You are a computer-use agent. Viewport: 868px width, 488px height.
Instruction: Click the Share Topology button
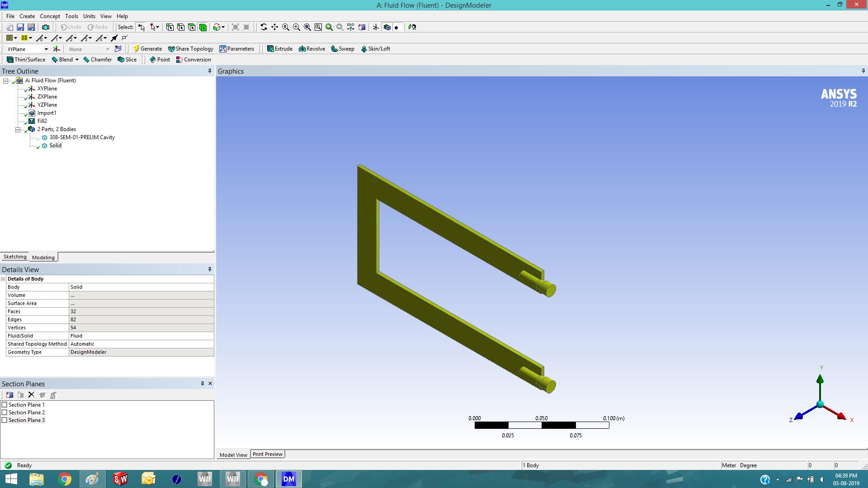tap(190, 49)
